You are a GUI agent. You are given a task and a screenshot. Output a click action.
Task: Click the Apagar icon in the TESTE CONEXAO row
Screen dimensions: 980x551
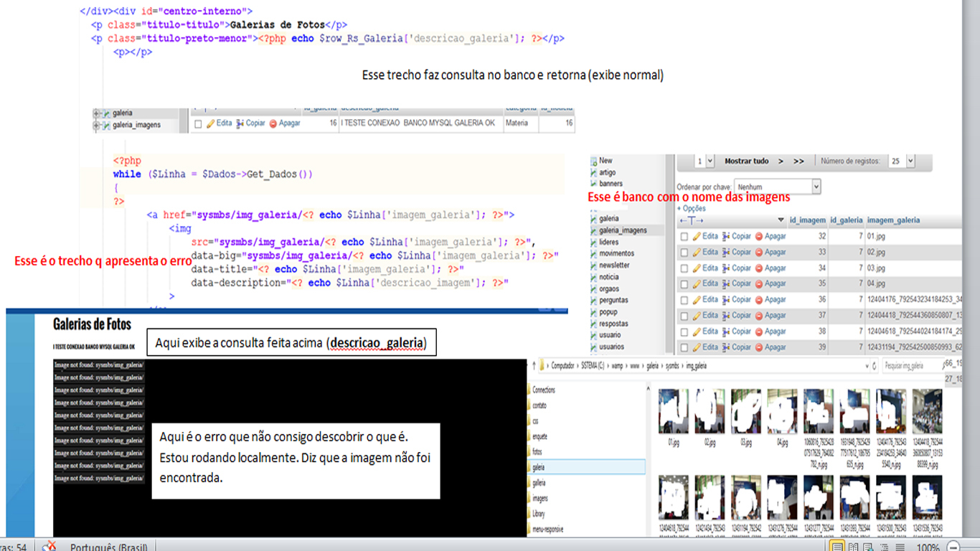click(x=273, y=123)
